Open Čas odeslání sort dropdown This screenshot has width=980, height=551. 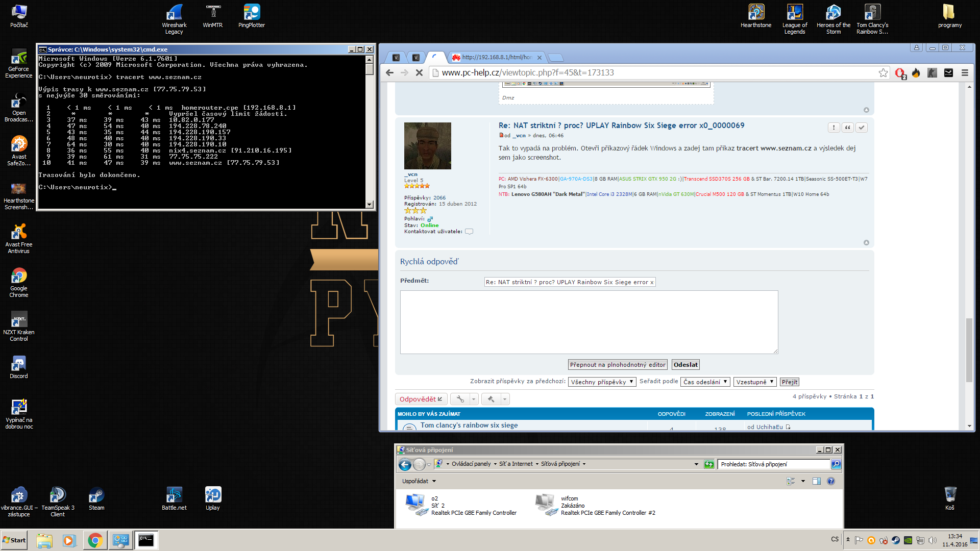[x=705, y=382]
